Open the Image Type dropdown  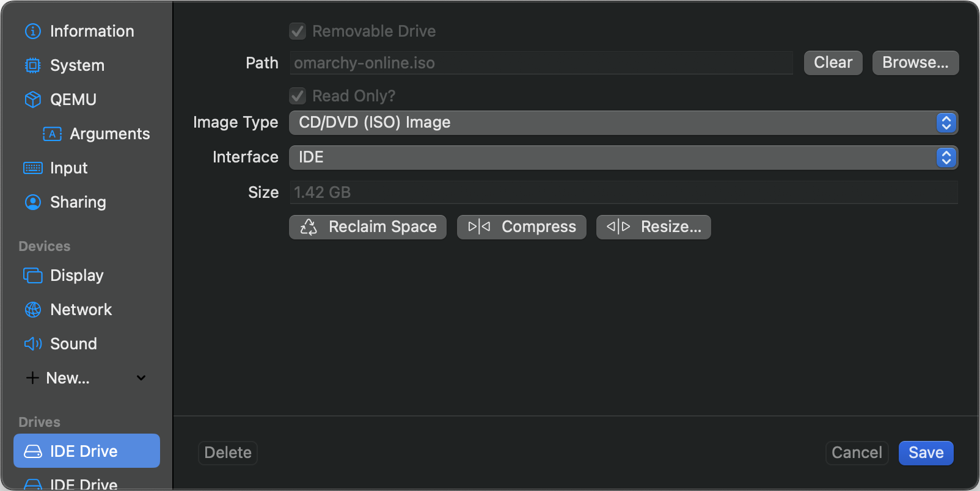click(x=623, y=123)
